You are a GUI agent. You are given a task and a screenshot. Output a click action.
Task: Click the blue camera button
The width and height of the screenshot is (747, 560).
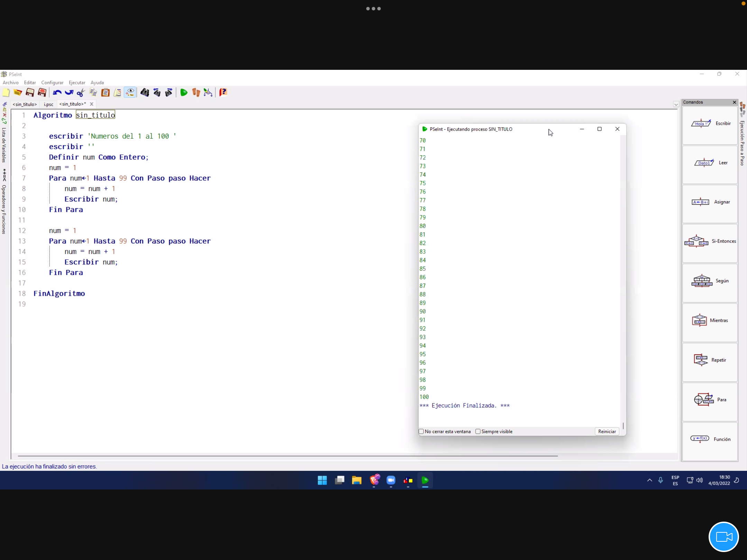point(724,537)
